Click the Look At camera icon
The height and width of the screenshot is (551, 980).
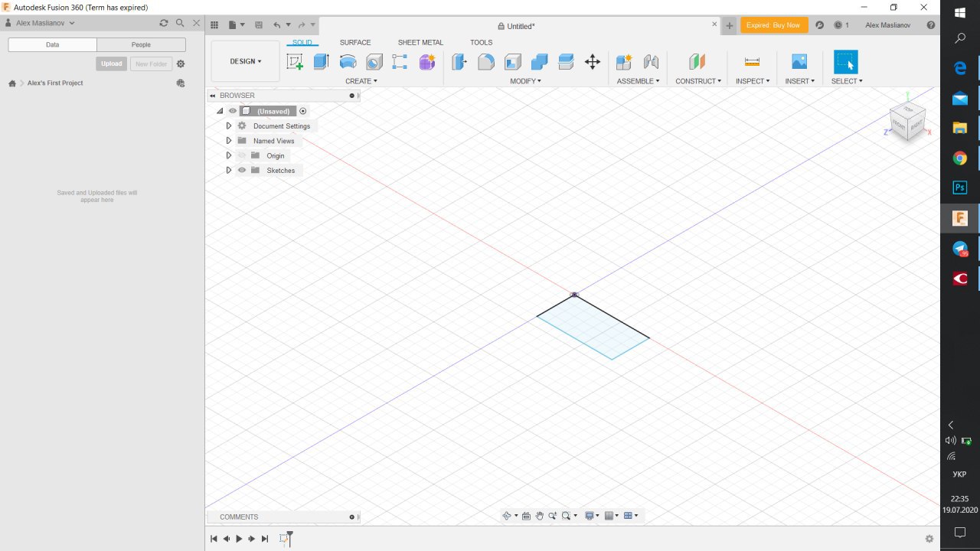pos(526,516)
